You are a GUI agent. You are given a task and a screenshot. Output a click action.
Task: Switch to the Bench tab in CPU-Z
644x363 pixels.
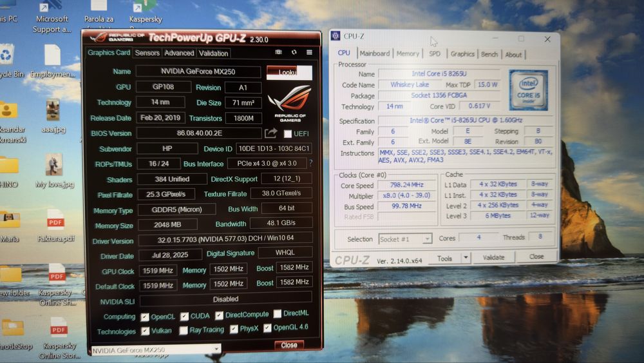[x=489, y=54]
